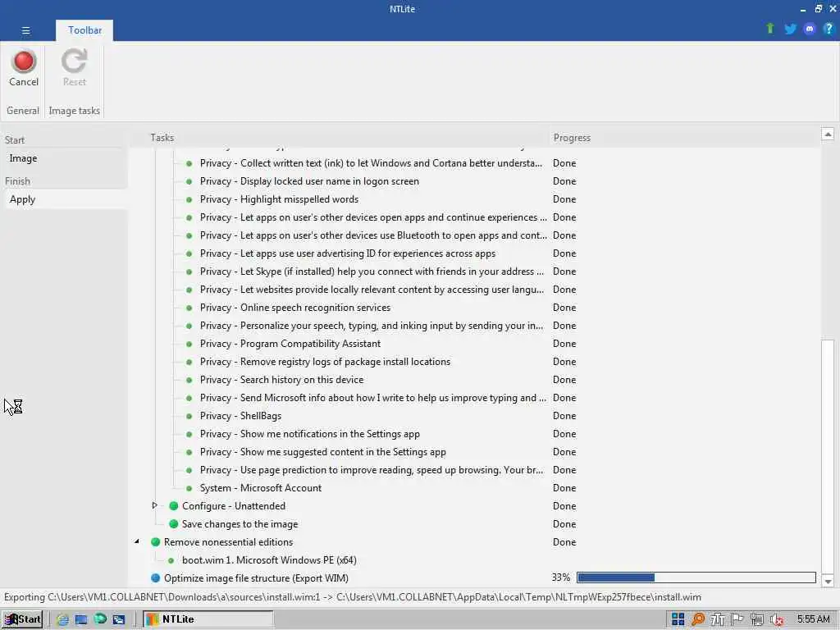
Task: Click the flag action center tray icon
Action: tap(737, 619)
